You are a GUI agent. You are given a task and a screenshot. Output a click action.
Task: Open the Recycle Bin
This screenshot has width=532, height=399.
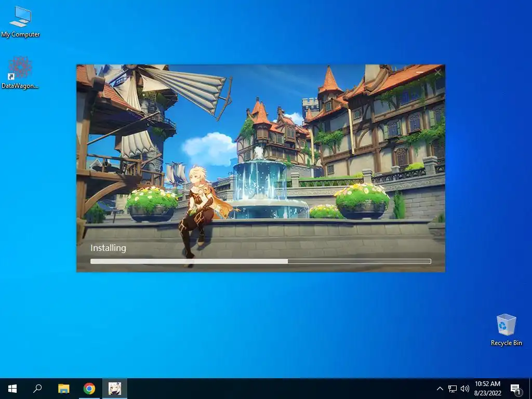[506, 330]
